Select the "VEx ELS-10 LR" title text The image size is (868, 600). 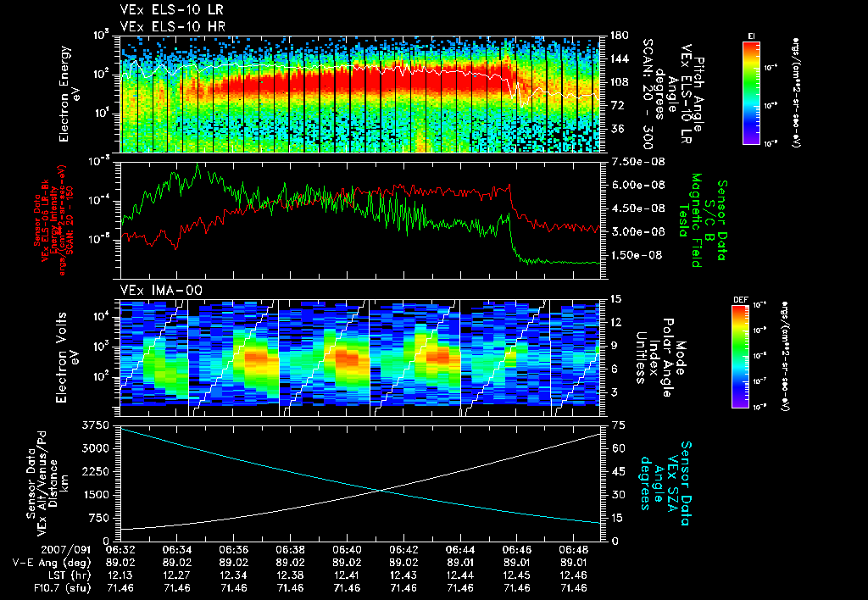172,10
